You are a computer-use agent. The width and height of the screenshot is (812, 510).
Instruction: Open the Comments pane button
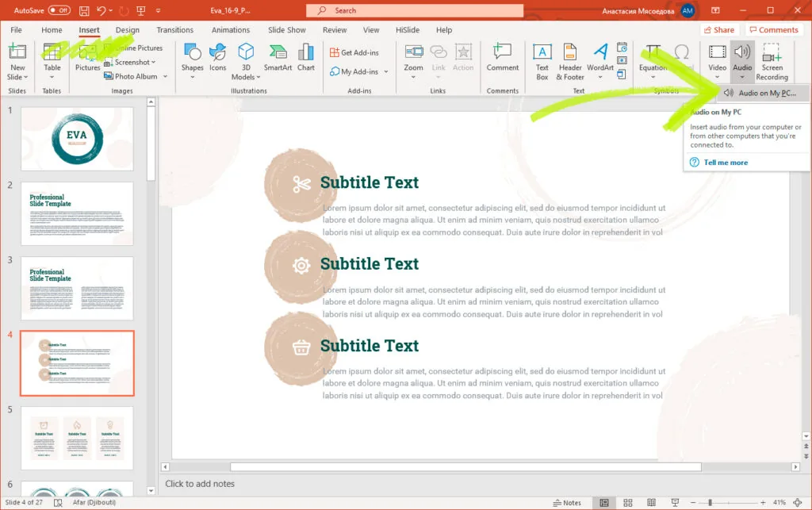pyautogui.click(x=774, y=30)
